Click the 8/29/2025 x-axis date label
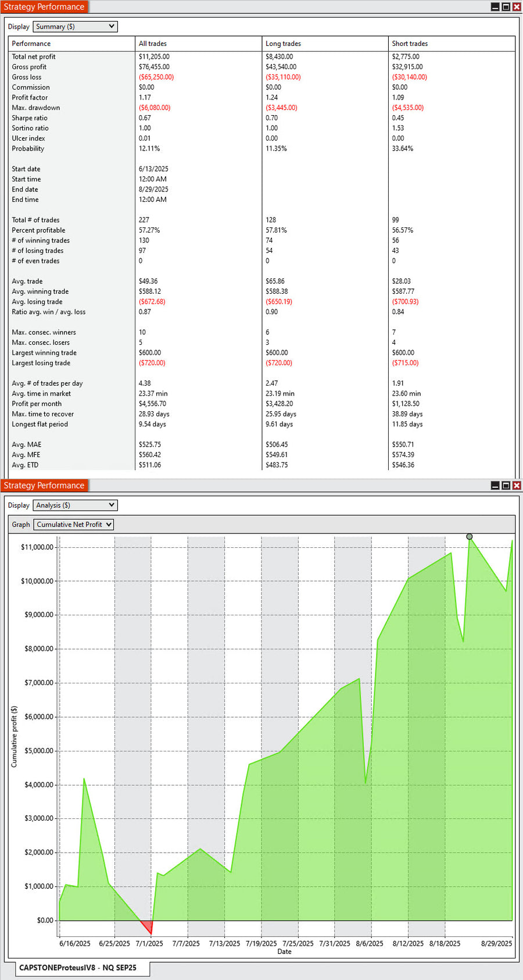The image size is (523, 980). click(x=496, y=944)
